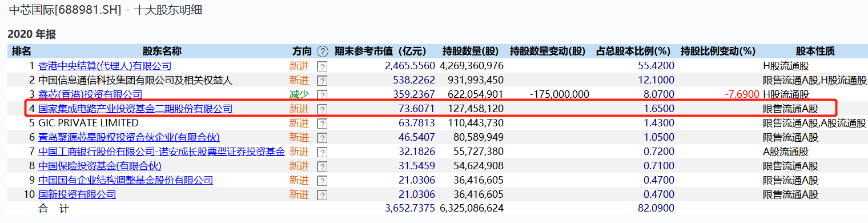868x223 pixels.
Task: Open 中国国有企业结构调整基金股份有限公司 link
Action: (126, 180)
